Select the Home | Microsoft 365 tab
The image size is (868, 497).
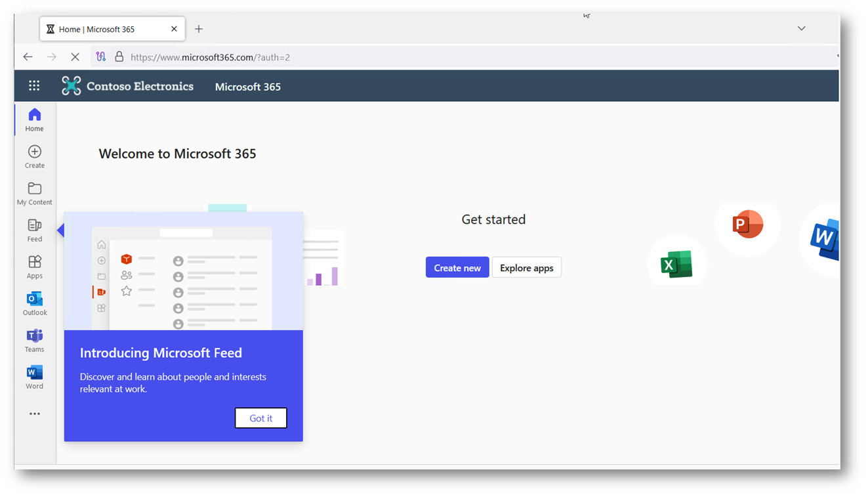click(112, 29)
